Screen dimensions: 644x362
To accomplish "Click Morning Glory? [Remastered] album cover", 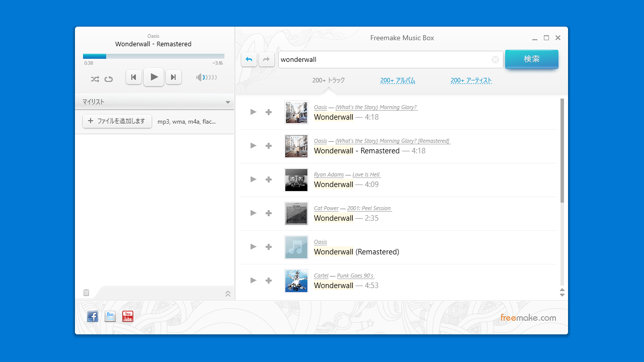I will tap(296, 146).
